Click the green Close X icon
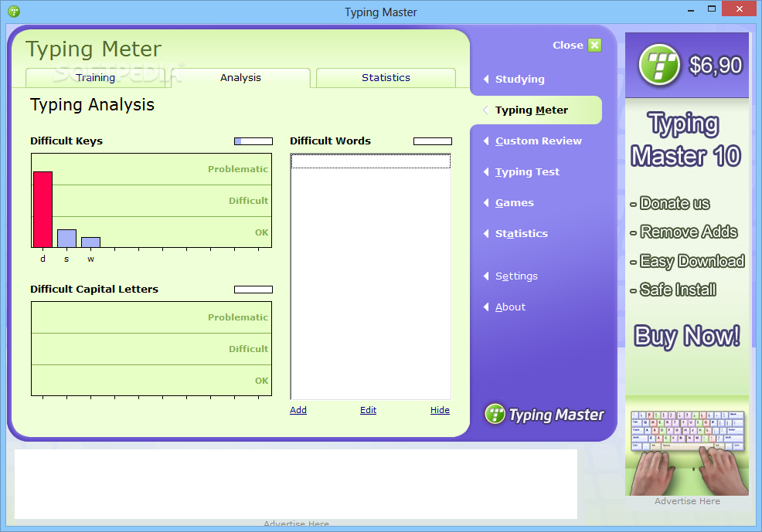Viewport: 762px width, 532px height. click(x=594, y=45)
